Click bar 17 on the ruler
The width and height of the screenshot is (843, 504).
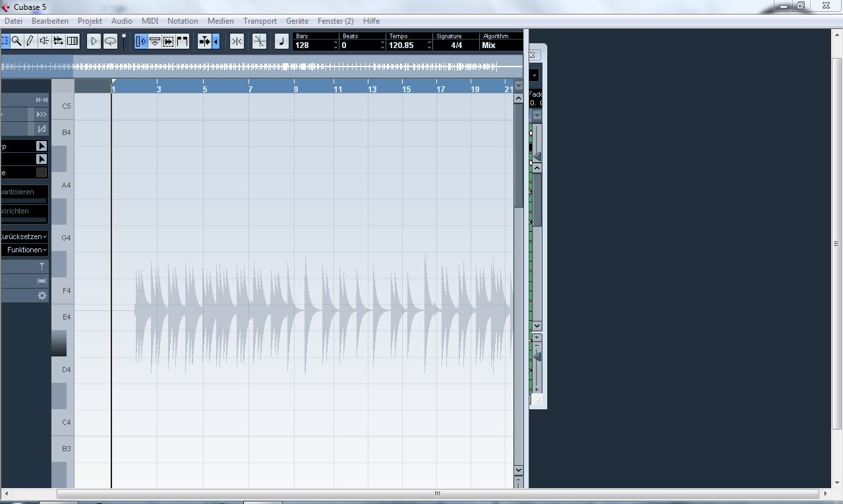click(440, 89)
